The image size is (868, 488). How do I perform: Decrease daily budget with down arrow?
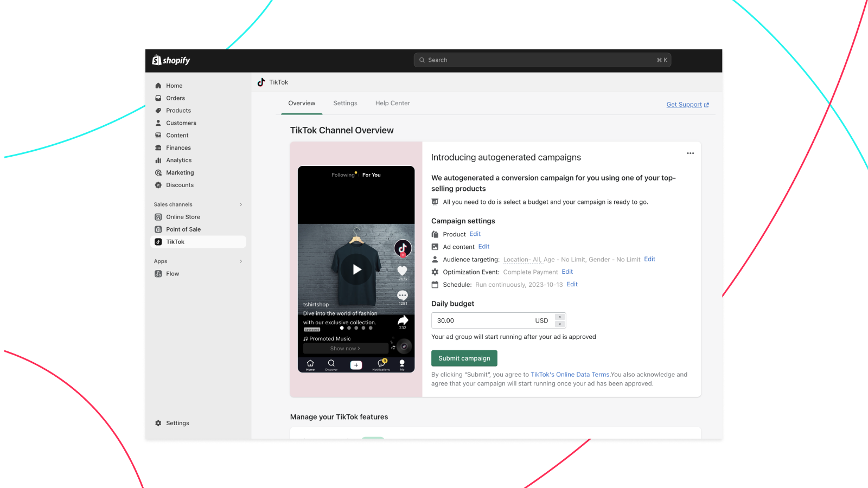(x=560, y=324)
